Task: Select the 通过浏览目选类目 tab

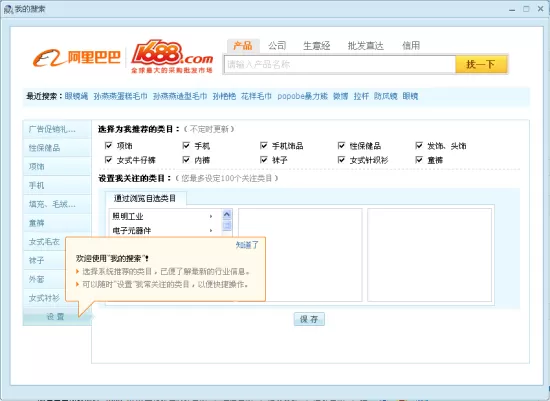Action: (x=145, y=198)
